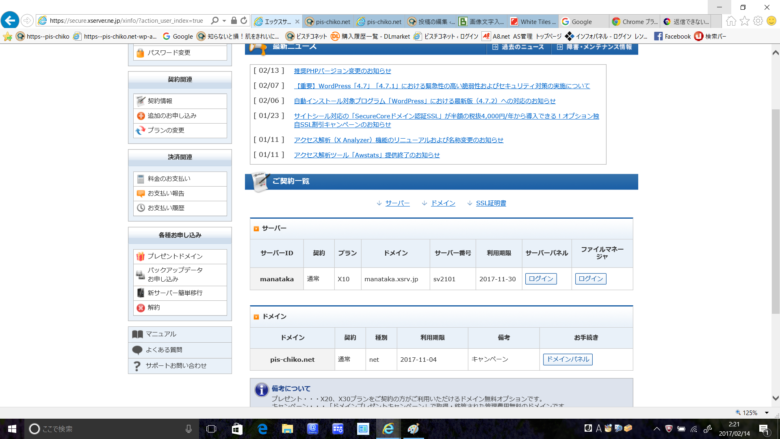Click the address bar URL field
Image resolution: width=780 pixels, height=439 pixels.
(x=126, y=21)
